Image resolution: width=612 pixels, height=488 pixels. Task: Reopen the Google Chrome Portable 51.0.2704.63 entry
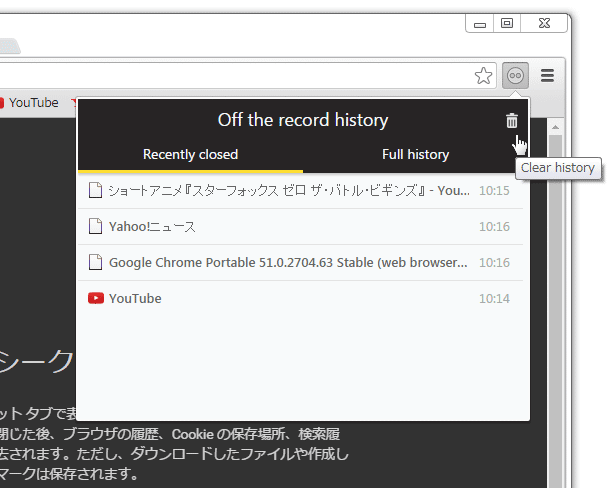(301, 263)
